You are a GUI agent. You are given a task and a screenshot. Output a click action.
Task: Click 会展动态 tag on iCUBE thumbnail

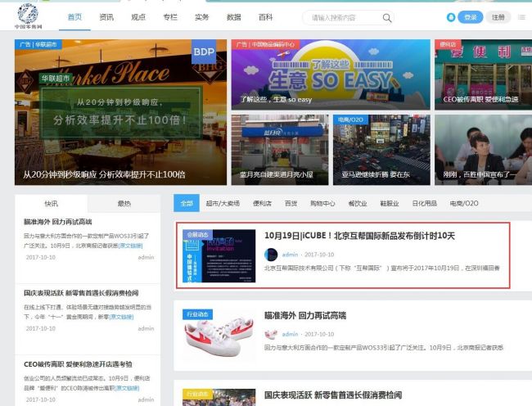[x=197, y=235]
